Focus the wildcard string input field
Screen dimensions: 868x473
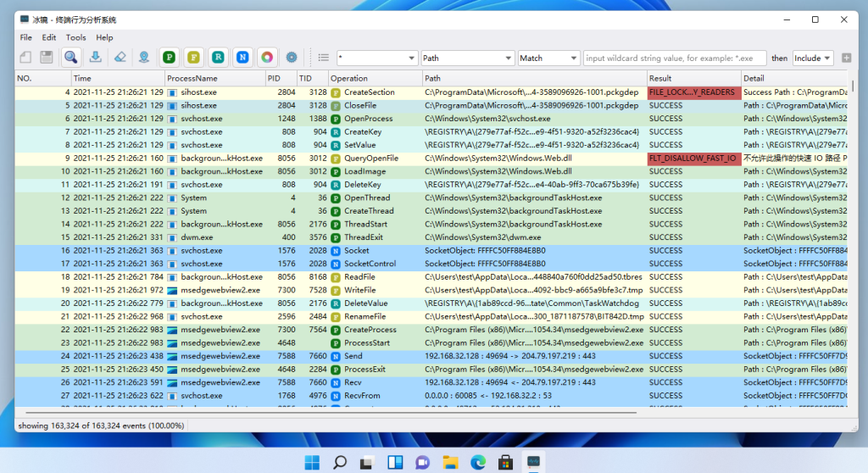(674, 58)
